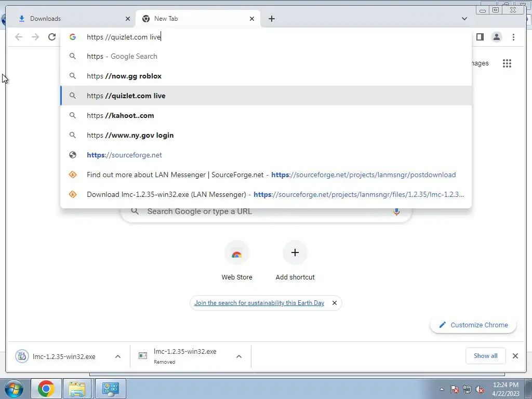Expand options for Removed download item
Screen dimensions: 532x399
(239, 356)
